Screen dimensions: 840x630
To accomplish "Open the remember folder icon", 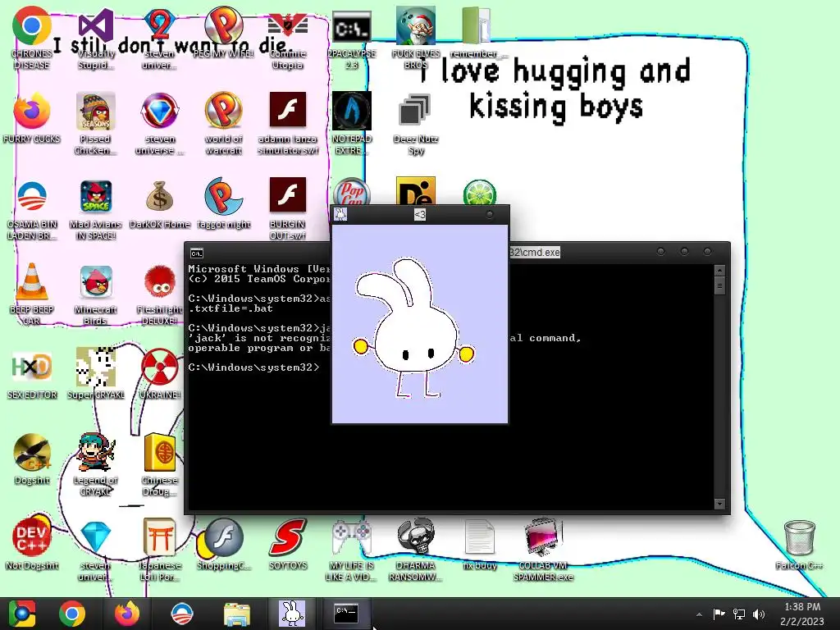I will click(x=477, y=25).
